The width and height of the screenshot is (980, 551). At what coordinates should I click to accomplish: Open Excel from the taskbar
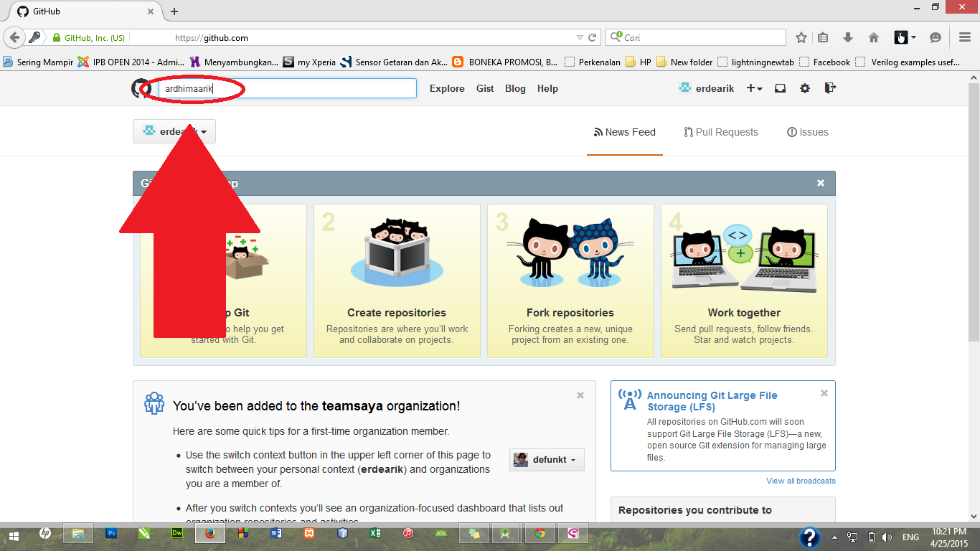tap(374, 534)
